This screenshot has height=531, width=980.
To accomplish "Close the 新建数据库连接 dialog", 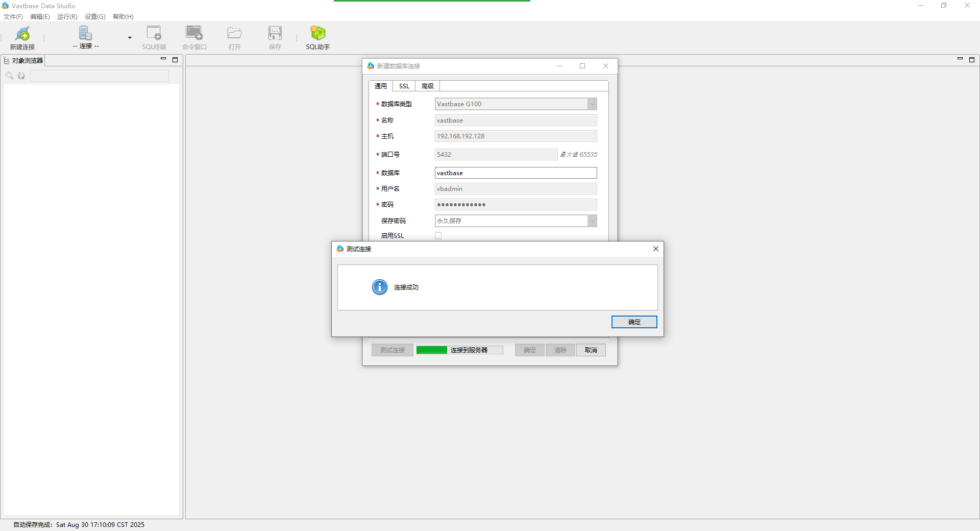I will tap(606, 66).
